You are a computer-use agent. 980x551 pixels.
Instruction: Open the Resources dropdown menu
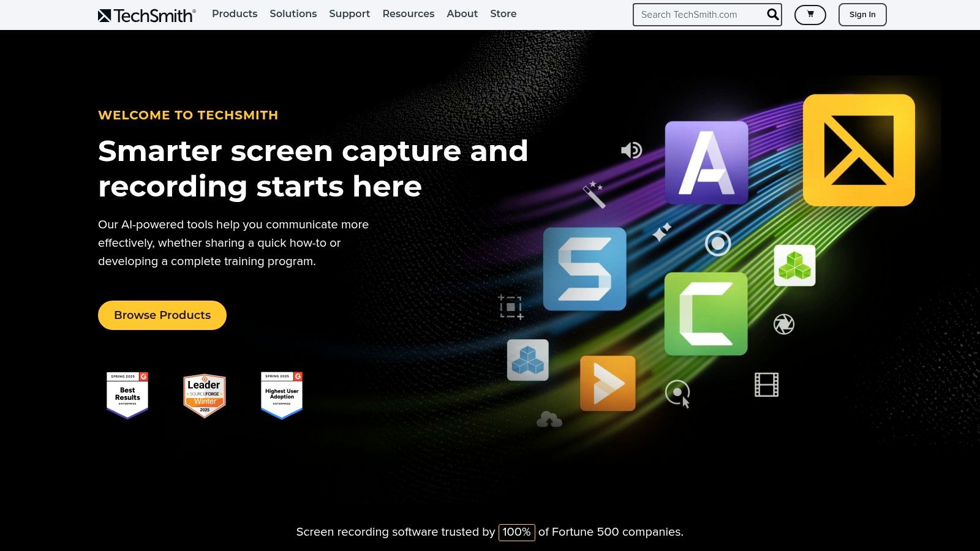408,13
